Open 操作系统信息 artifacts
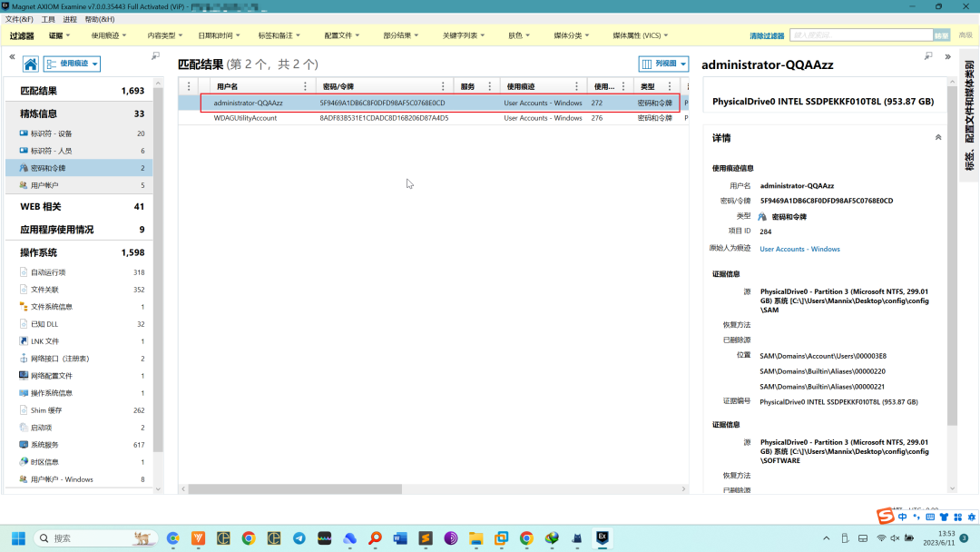 coord(79,392)
